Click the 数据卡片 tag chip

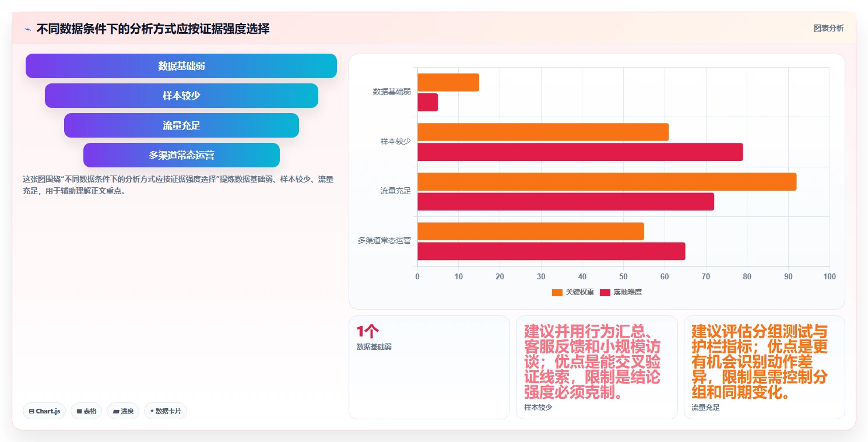coord(166,411)
